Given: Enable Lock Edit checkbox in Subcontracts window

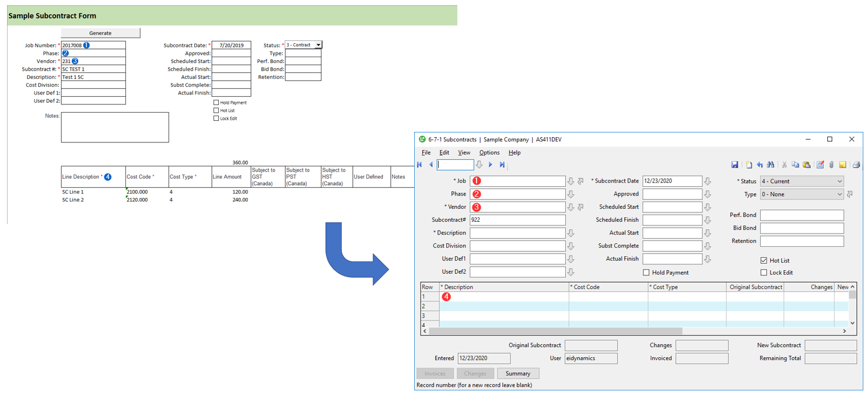Looking at the screenshot, I should tap(764, 273).
